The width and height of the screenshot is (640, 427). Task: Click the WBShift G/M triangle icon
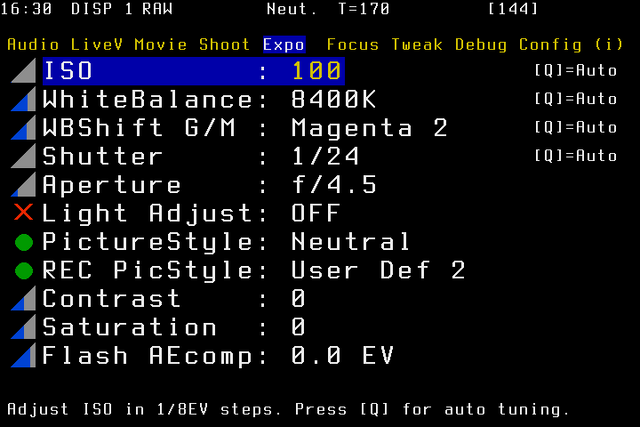click(x=24, y=128)
